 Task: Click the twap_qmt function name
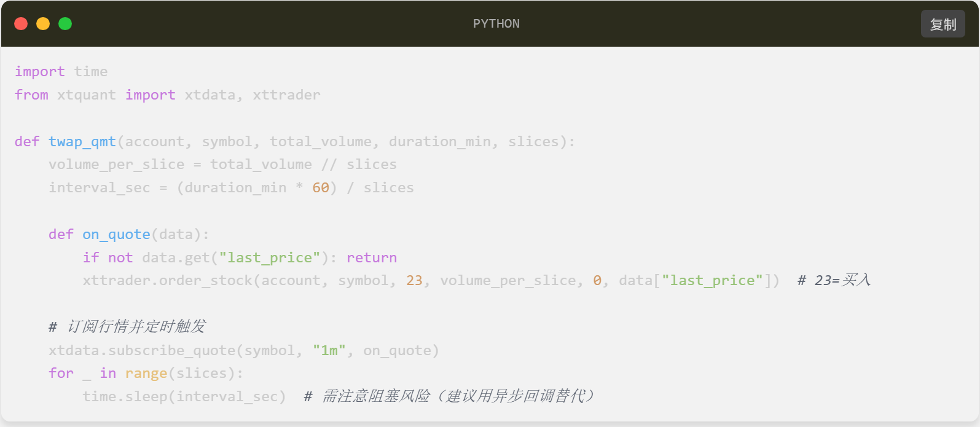[x=82, y=142]
